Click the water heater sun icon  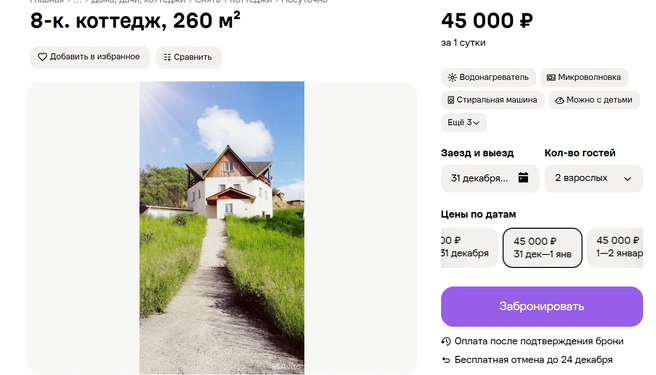tap(452, 77)
